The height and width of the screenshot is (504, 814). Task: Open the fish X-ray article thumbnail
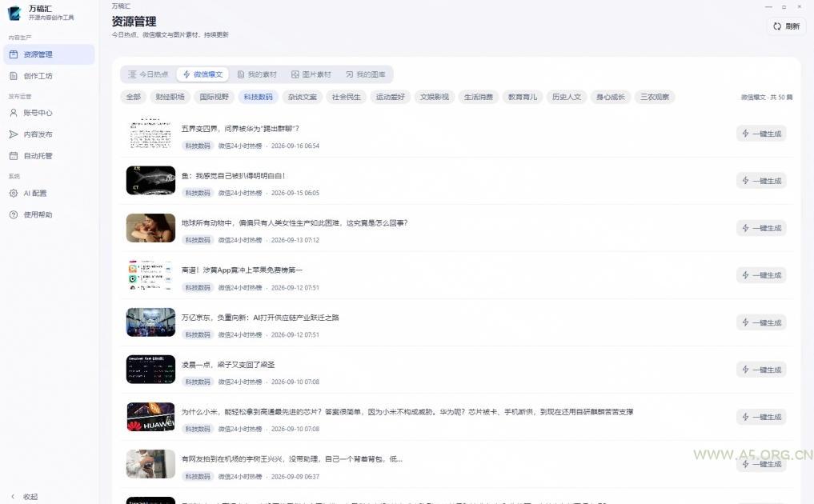150,181
